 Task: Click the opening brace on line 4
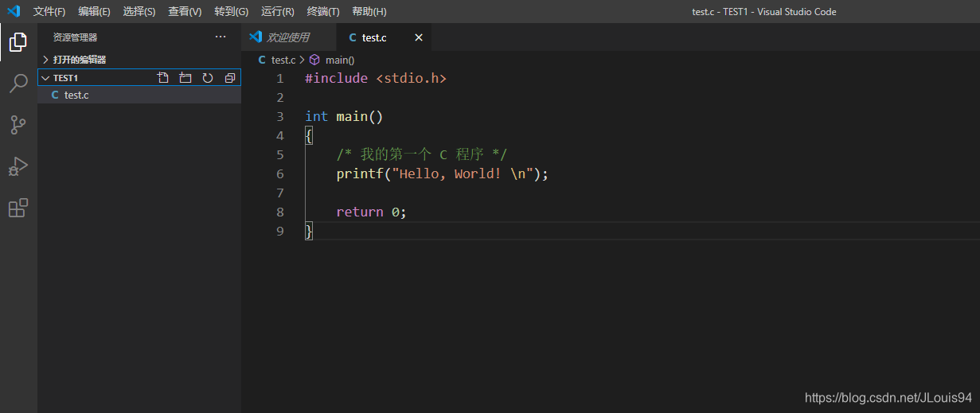(309, 136)
